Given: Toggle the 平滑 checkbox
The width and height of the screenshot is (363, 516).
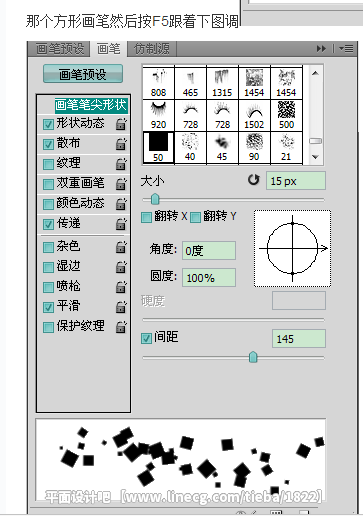Looking at the screenshot, I should (x=48, y=307).
